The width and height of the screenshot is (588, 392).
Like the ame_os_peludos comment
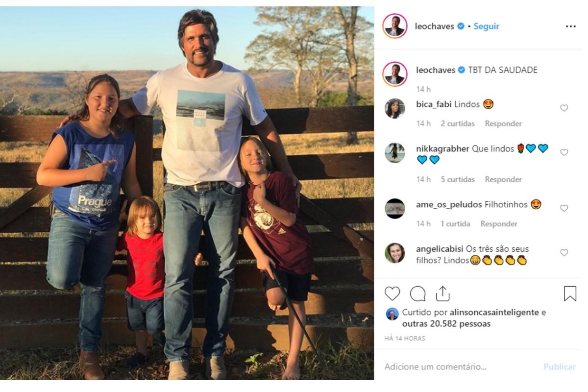[564, 208]
